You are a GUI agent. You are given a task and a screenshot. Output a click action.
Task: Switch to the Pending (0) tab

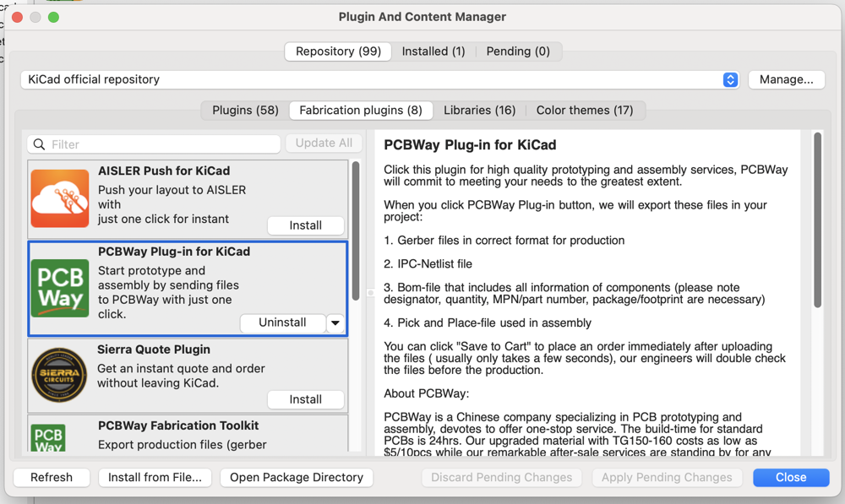tap(518, 51)
